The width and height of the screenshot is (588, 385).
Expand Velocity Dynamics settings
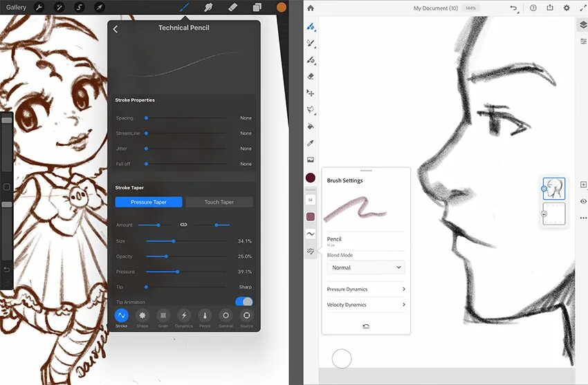pyautogui.click(x=366, y=305)
